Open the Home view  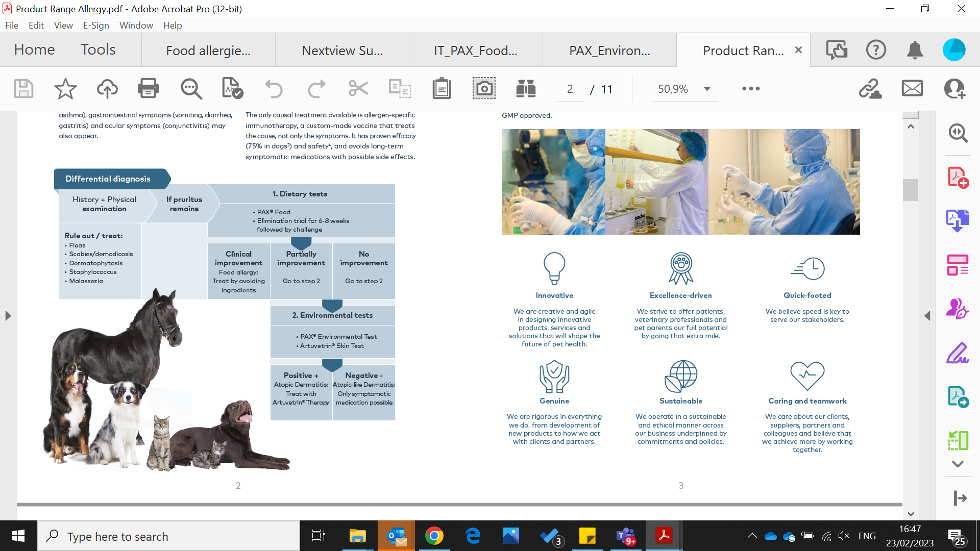[34, 49]
